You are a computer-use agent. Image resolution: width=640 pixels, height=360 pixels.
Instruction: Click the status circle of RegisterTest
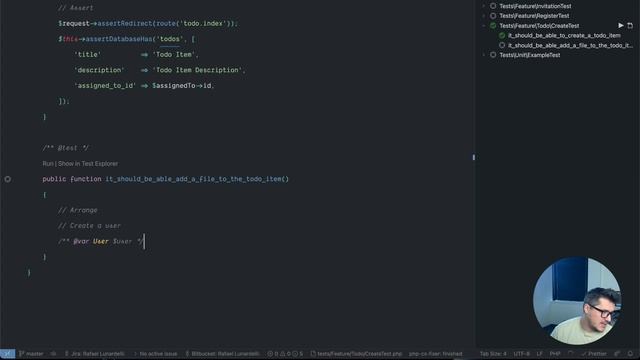493,16
